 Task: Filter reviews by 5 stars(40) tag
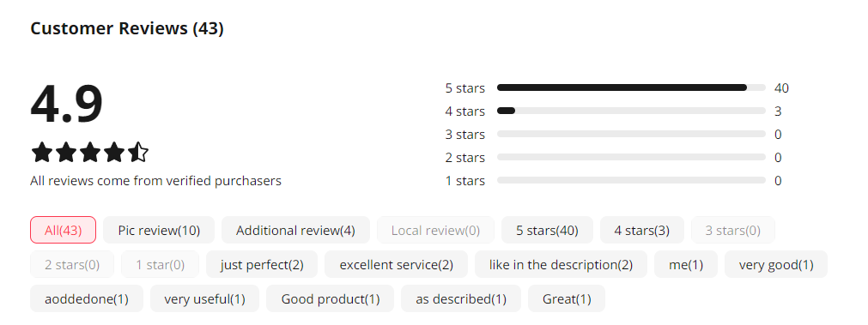coord(547,230)
